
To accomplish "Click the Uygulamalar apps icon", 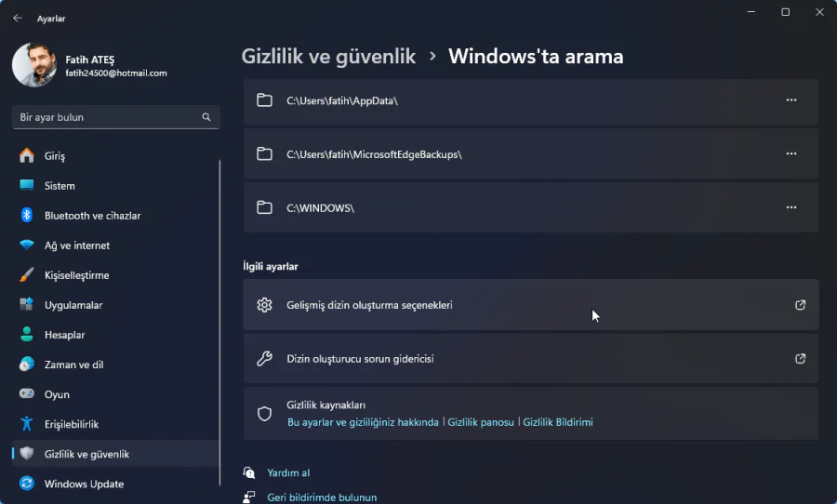I will (x=27, y=304).
